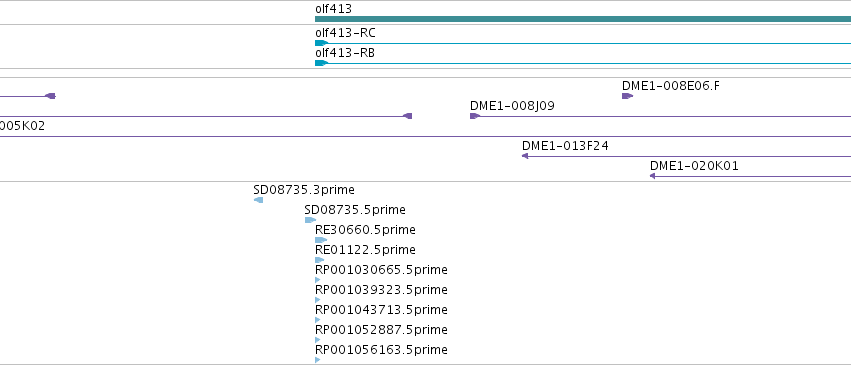851x365 pixels.
Task: Click the 005K02 purple feature line
Action: point(426,136)
